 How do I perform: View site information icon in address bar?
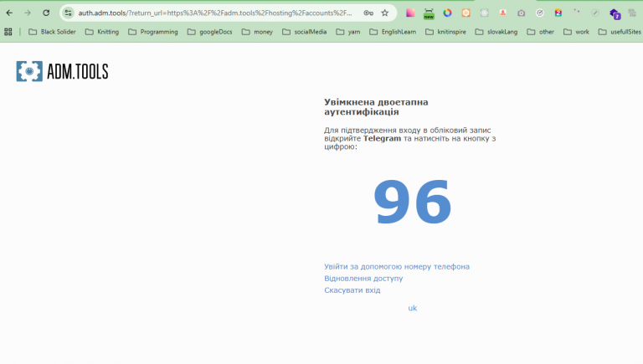(69, 13)
